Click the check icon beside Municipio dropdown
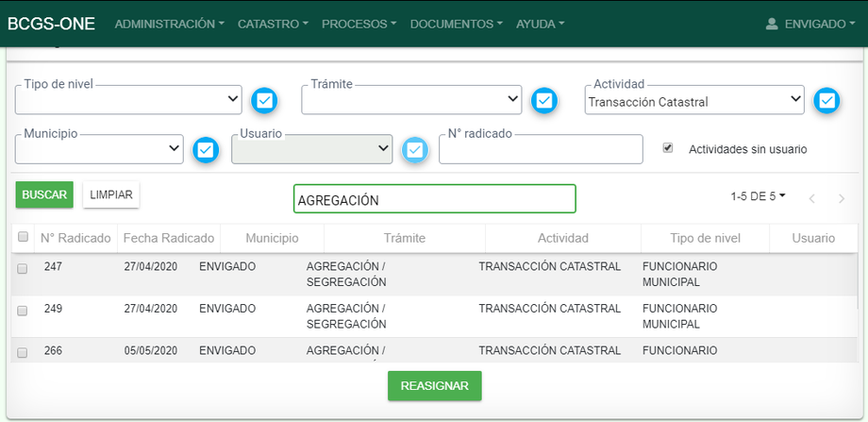This screenshot has width=868, height=422. pos(207,149)
